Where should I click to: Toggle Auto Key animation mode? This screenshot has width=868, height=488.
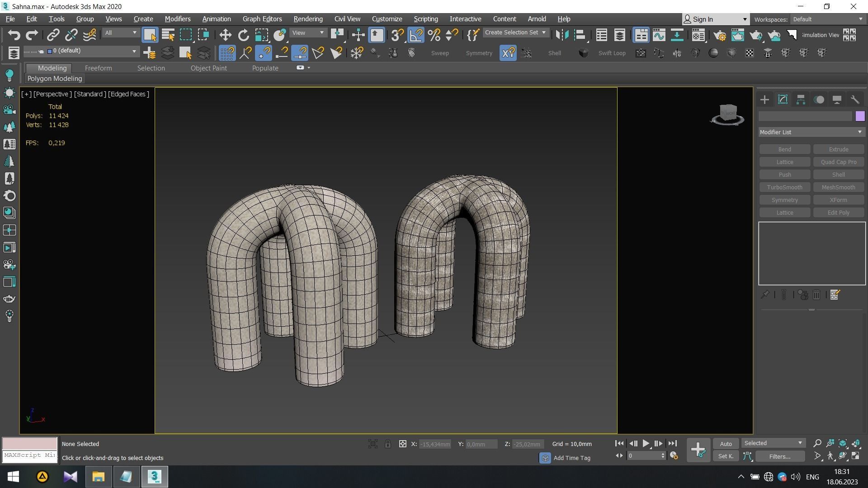[x=726, y=444]
